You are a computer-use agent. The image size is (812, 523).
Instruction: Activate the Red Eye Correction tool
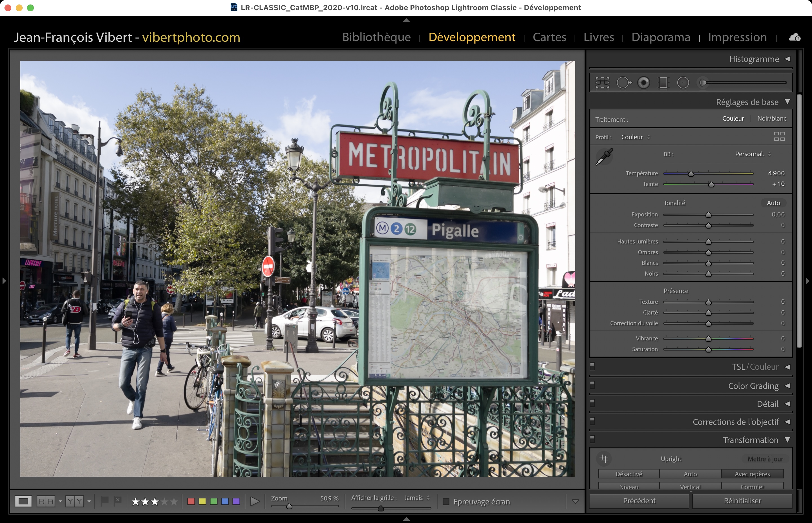tap(643, 83)
